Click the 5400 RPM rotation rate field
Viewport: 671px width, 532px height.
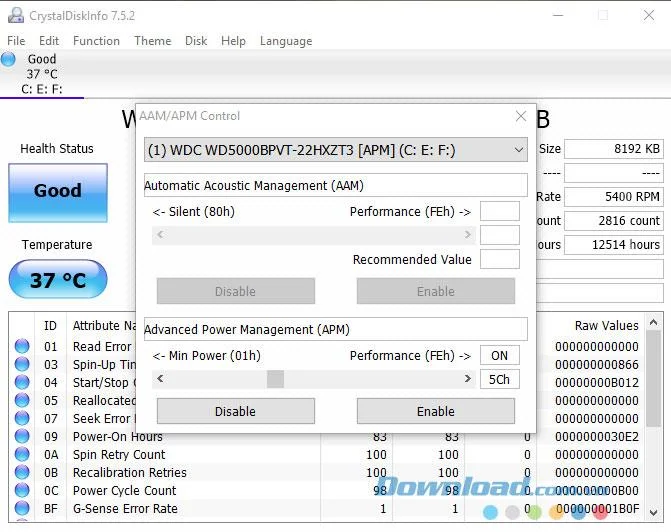click(x=614, y=196)
